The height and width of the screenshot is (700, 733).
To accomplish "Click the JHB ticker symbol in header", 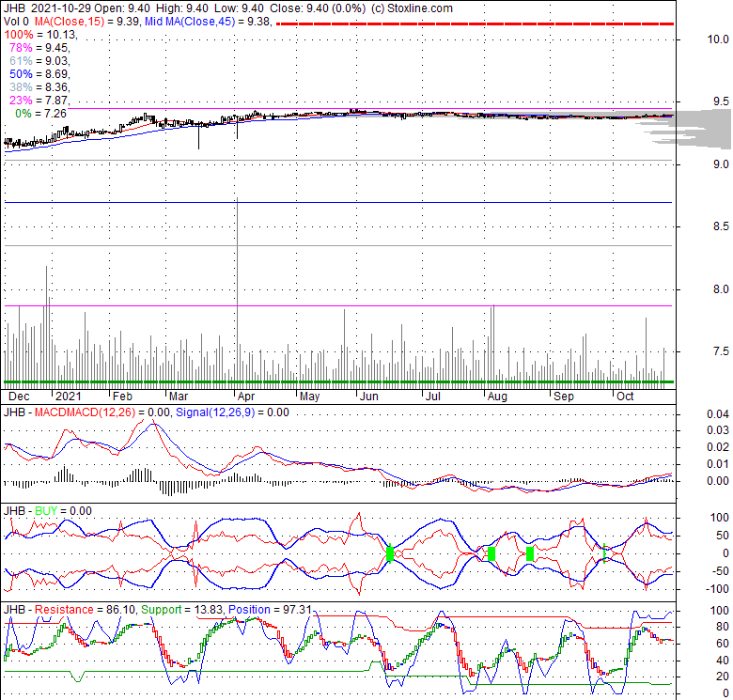I will 14,8.
